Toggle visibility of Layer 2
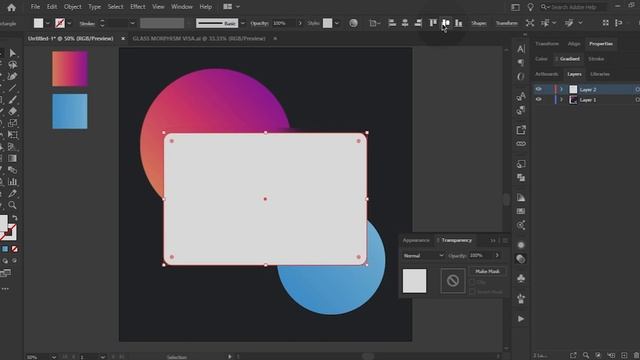The height and width of the screenshot is (360, 640). 538,89
